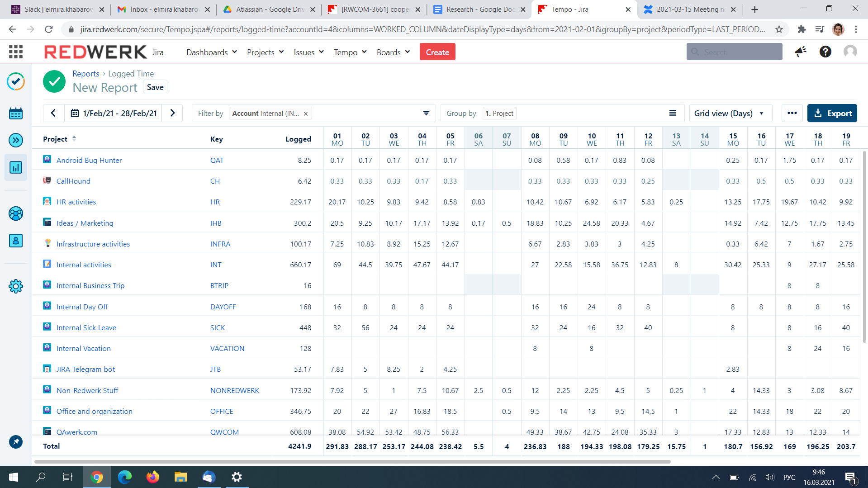Image resolution: width=868 pixels, height=488 pixels.
Task: Expand the Tempo dropdown menu
Action: (x=350, y=52)
